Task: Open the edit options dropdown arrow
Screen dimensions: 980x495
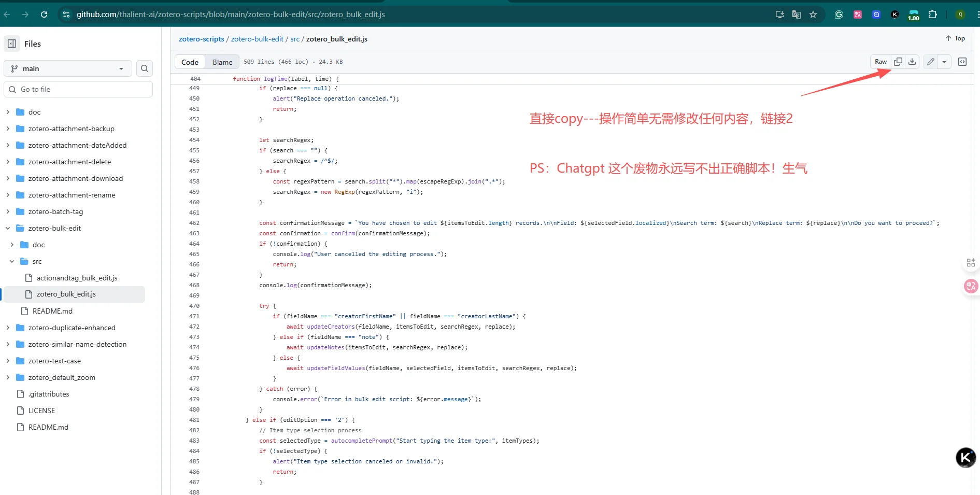Action: [x=945, y=62]
